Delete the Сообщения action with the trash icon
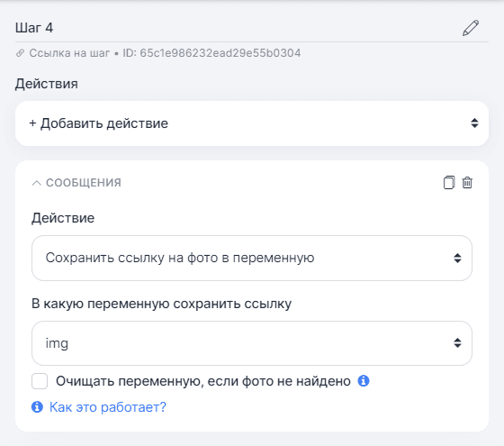The image size is (504, 446). click(467, 182)
